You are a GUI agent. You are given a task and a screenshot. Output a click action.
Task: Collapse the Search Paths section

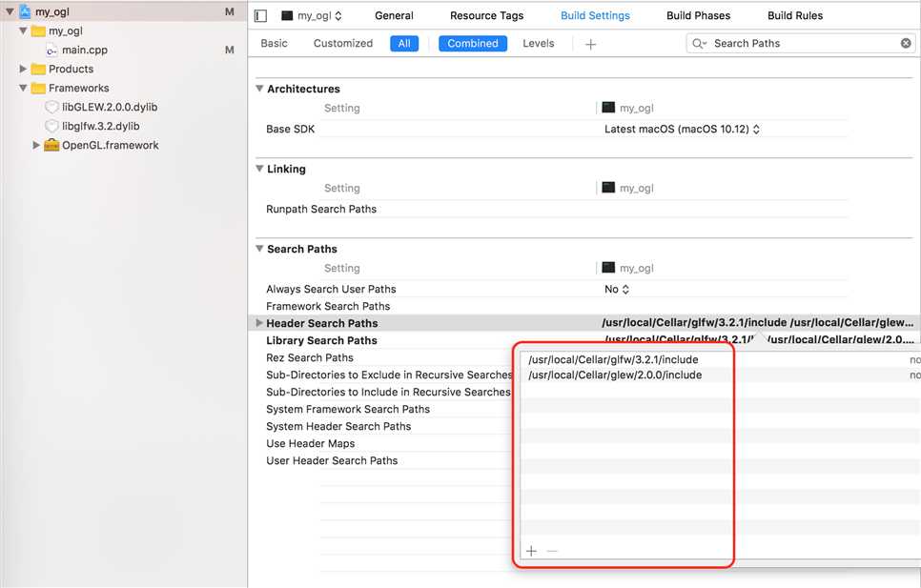coord(259,249)
